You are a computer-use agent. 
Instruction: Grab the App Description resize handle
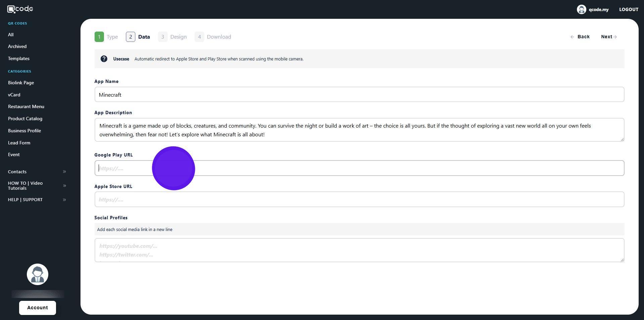[622, 139]
